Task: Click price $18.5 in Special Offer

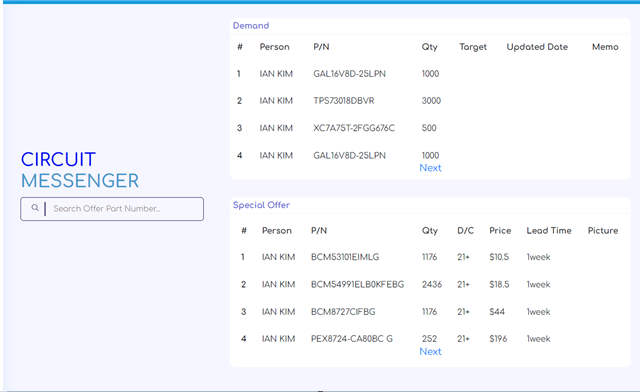Action: 499,285
